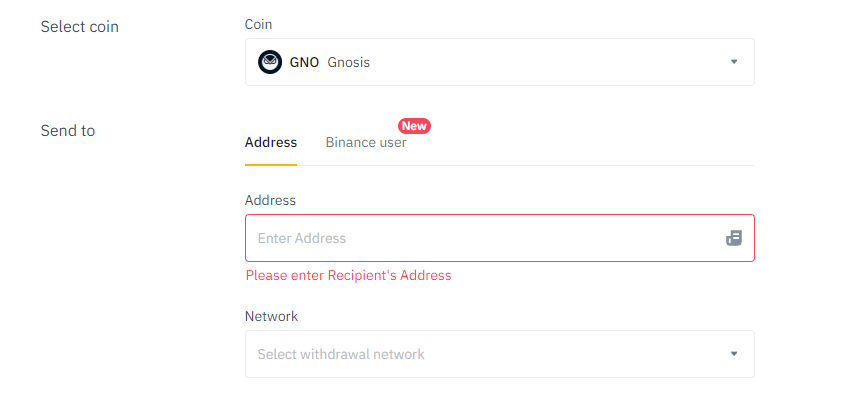Screen dimensions: 844x393
Task: Click the Select coin section label
Action: tap(80, 27)
